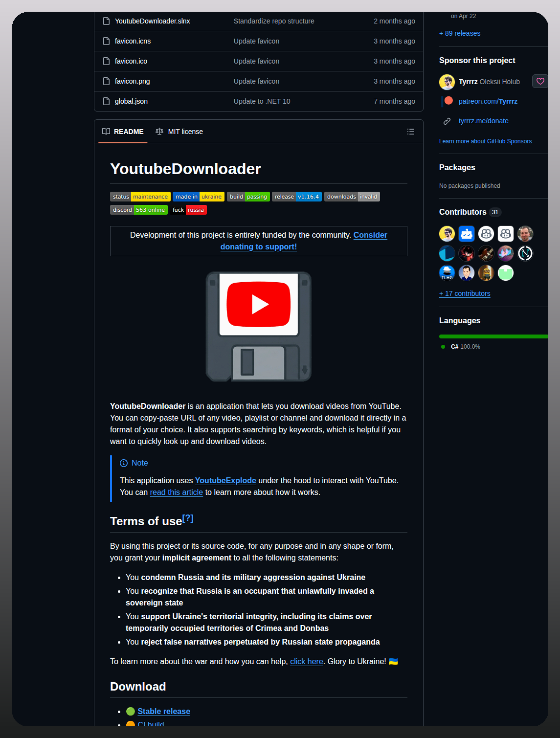This screenshot has width=560, height=738.
Task: Click the file icon beside YoutubeDownloader.slnx
Action: click(x=106, y=21)
